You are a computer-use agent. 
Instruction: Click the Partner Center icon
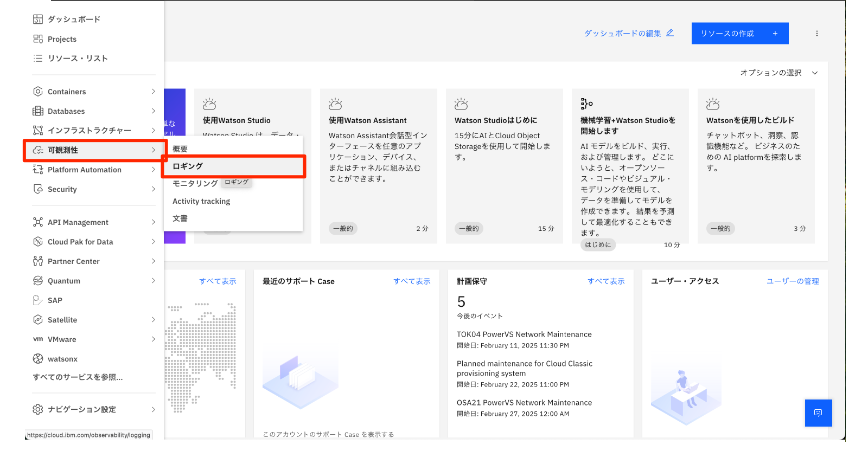pyautogui.click(x=38, y=261)
